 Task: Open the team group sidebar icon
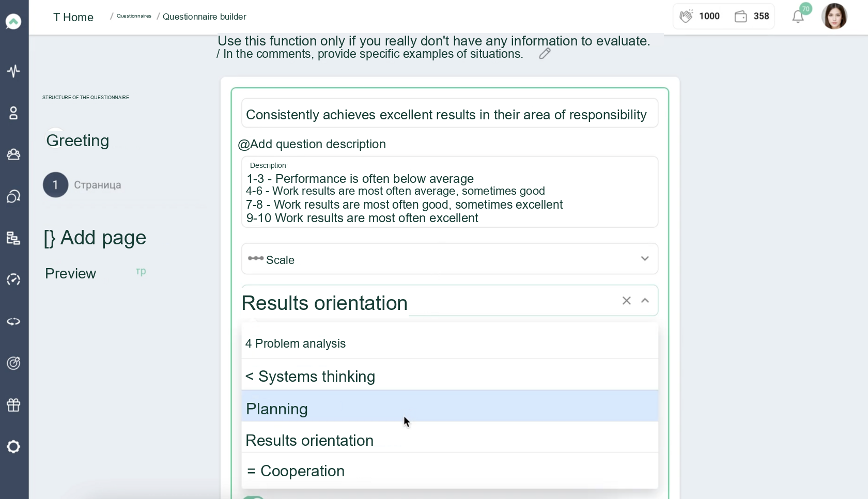pyautogui.click(x=13, y=154)
